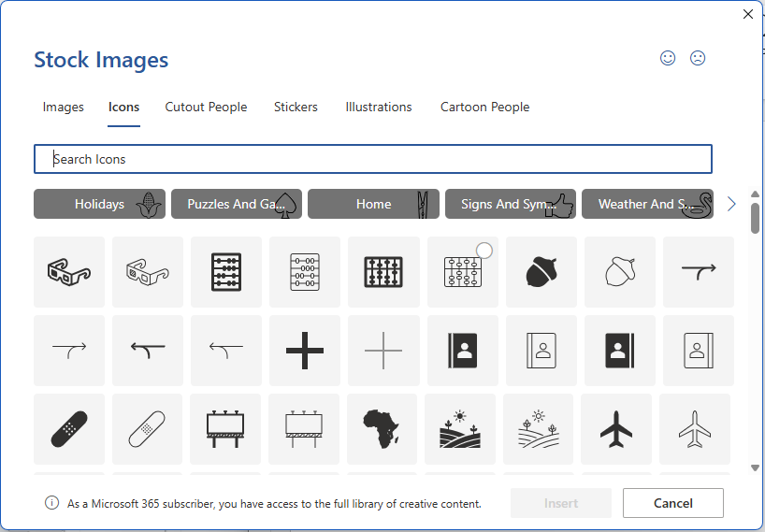Go to the Illustrations tab

tap(379, 107)
